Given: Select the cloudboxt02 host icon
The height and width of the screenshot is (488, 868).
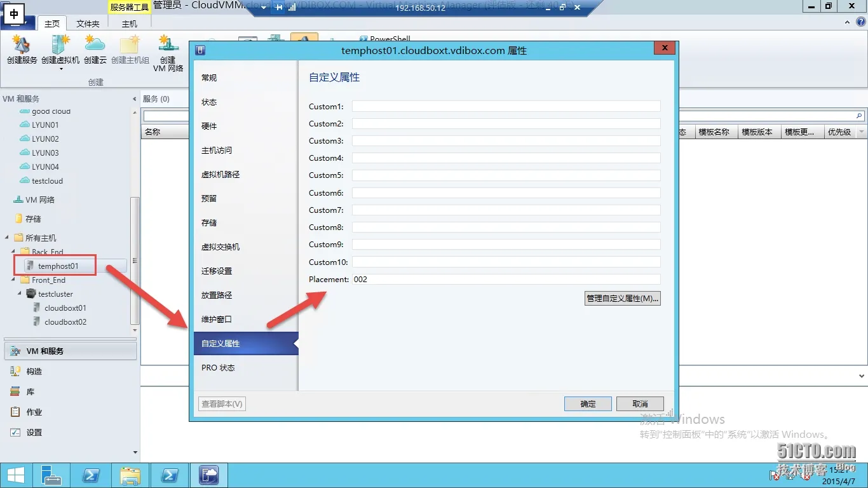Looking at the screenshot, I should tap(37, 322).
